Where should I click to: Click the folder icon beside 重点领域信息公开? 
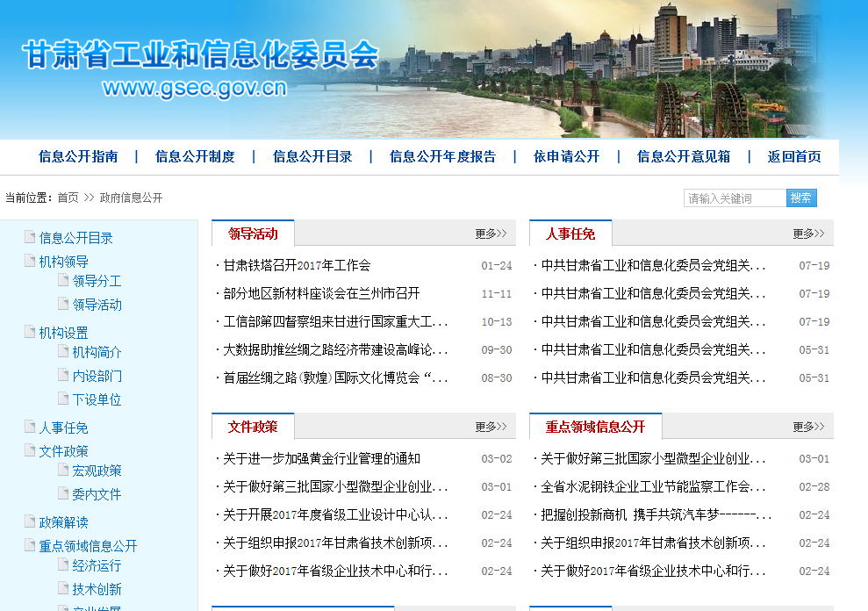pyautogui.click(x=28, y=544)
